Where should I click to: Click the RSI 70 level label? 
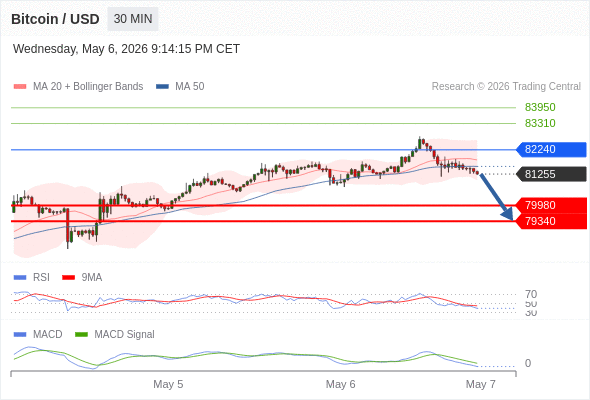pos(531,294)
